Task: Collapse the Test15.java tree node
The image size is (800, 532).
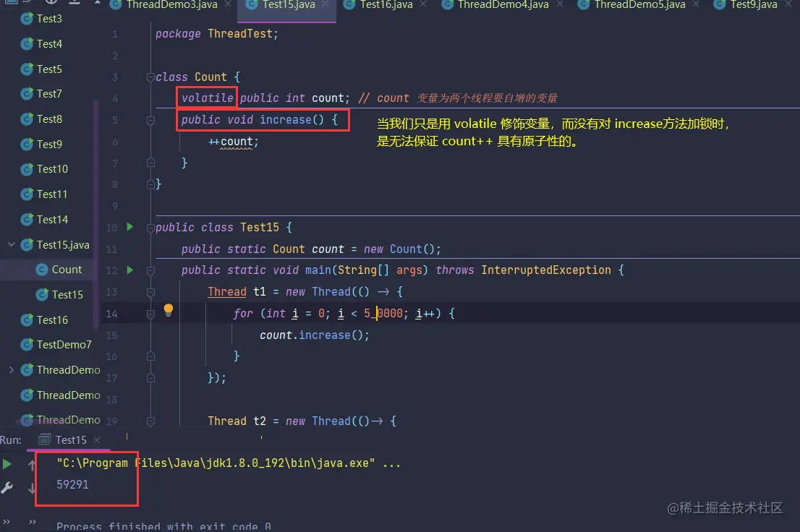Action: (12, 244)
